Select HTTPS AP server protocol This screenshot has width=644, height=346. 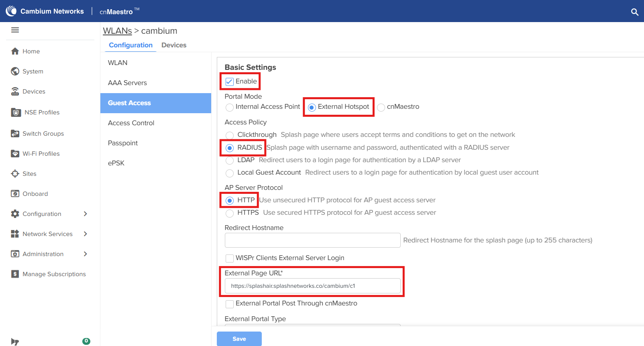pyautogui.click(x=230, y=213)
